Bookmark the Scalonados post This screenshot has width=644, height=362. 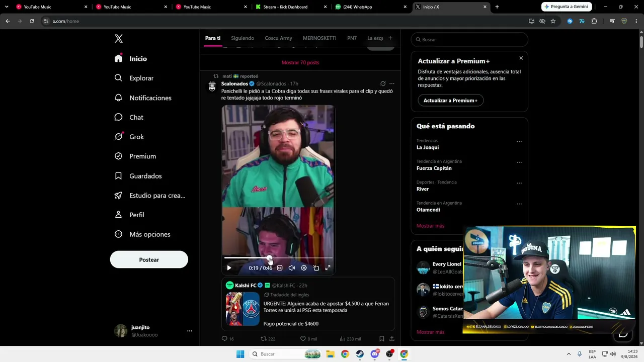point(382,339)
